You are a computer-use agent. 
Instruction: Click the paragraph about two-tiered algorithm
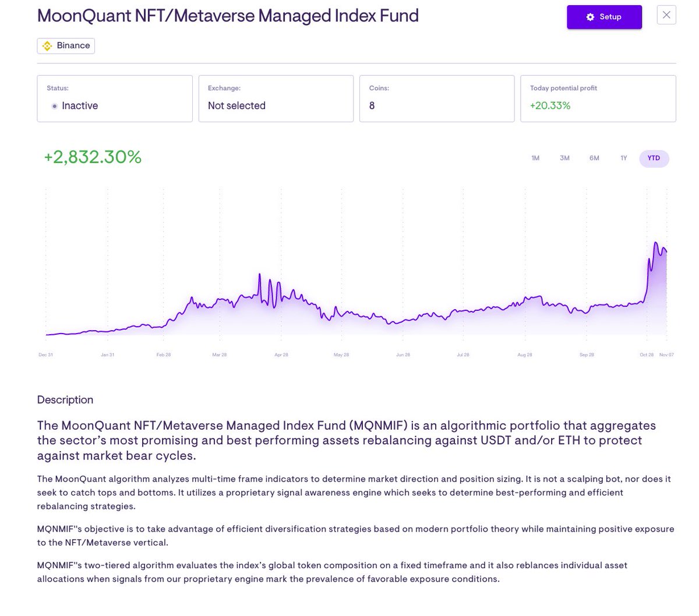[x=332, y=572]
